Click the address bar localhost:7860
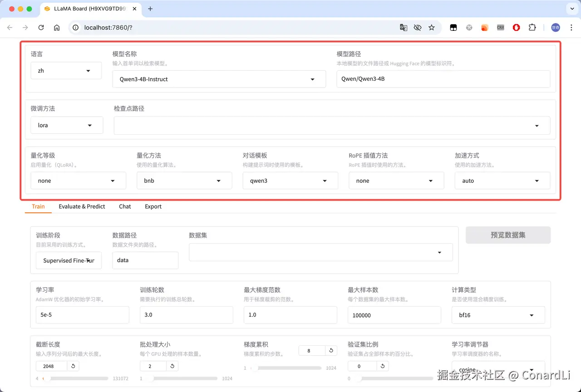Viewport: 581px width, 392px height. click(236, 28)
